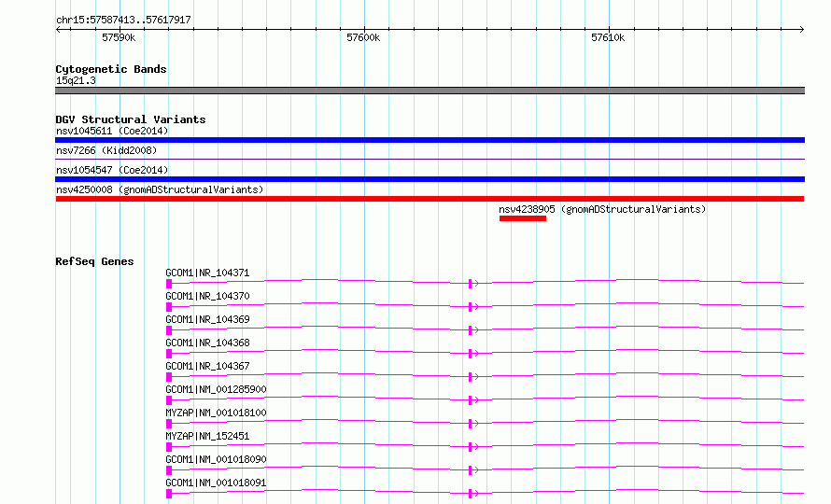Open the GCOM1|NR_104368 transcript label
The height and width of the screenshot is (504, 831).
pos(207,343)
